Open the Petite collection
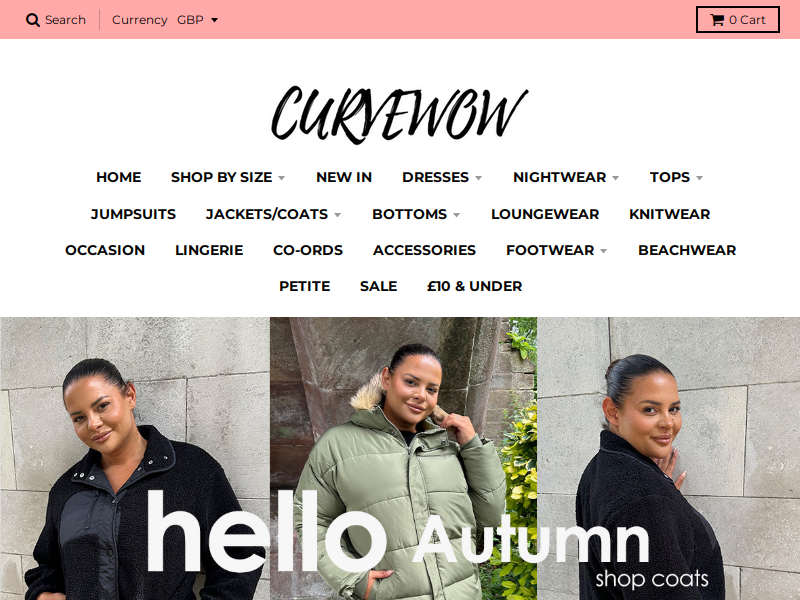Image resolution: width=800 pixels, height=600 pixels. click(305, 286)
